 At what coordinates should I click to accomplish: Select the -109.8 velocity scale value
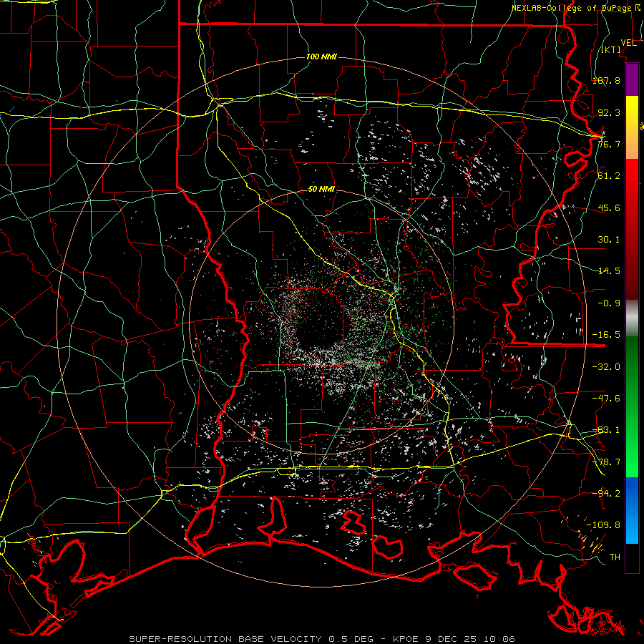pyautogui.click(x=603, y=525)
